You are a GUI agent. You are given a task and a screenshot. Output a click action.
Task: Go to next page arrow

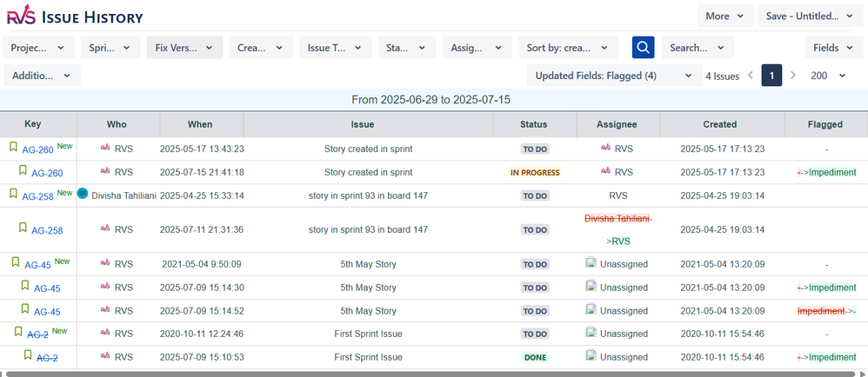792,76
